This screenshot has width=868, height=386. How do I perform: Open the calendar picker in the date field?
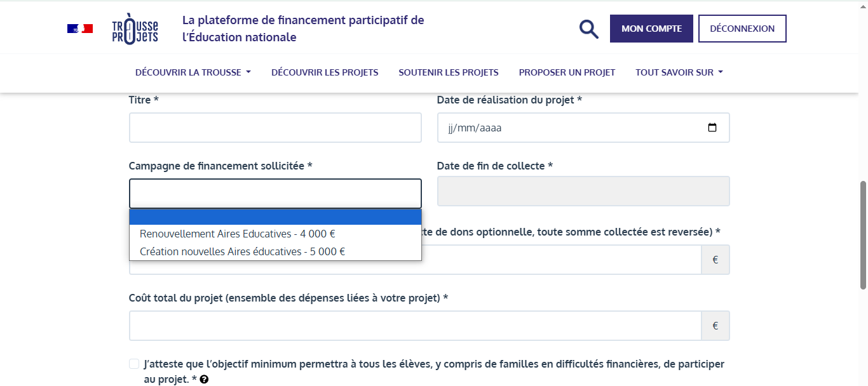point(712,128)
